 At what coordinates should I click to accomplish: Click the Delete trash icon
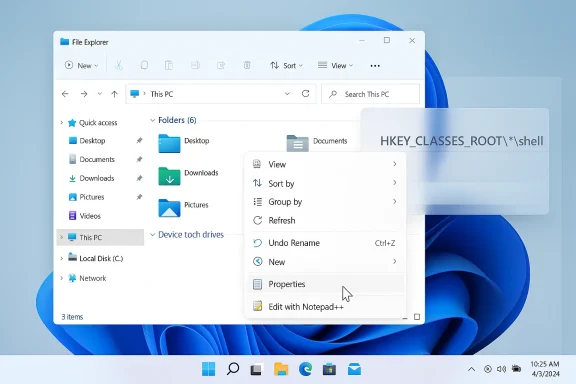coord(247,65)
